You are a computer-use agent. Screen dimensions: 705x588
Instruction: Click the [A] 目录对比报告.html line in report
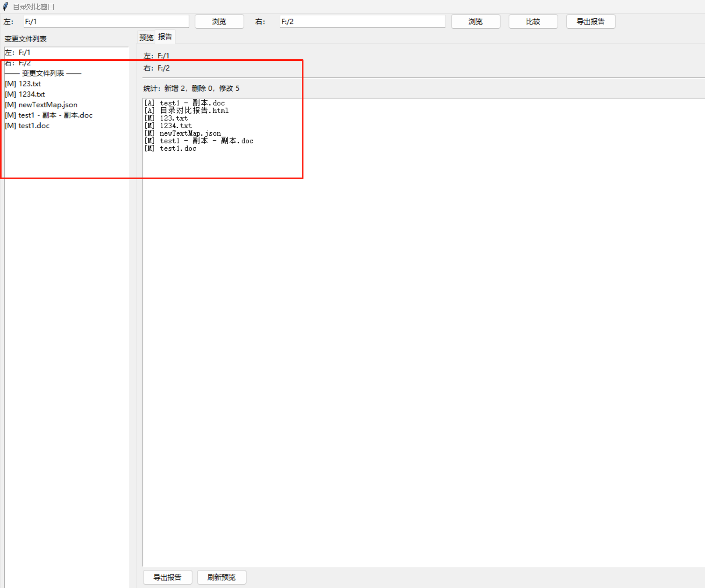pyautogui.click(x=187, y=110)
